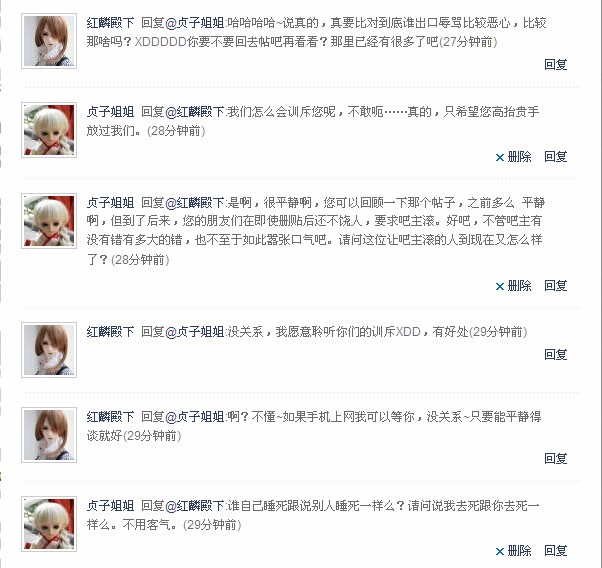This screenshot has width=602, height=568.
Task: Click the @贞子姐姐 mention in the first comment
Action: (x=195, y=23)
